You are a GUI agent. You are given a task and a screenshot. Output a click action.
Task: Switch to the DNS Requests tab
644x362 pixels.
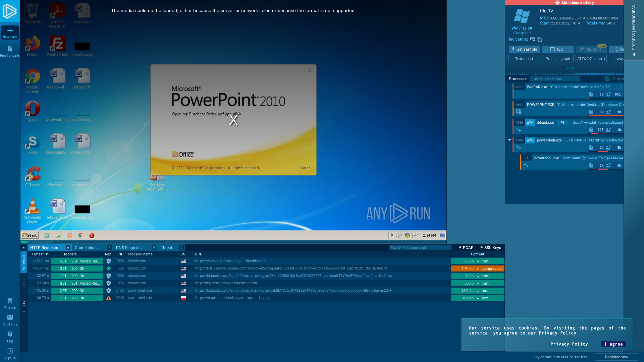click(136, 248)
